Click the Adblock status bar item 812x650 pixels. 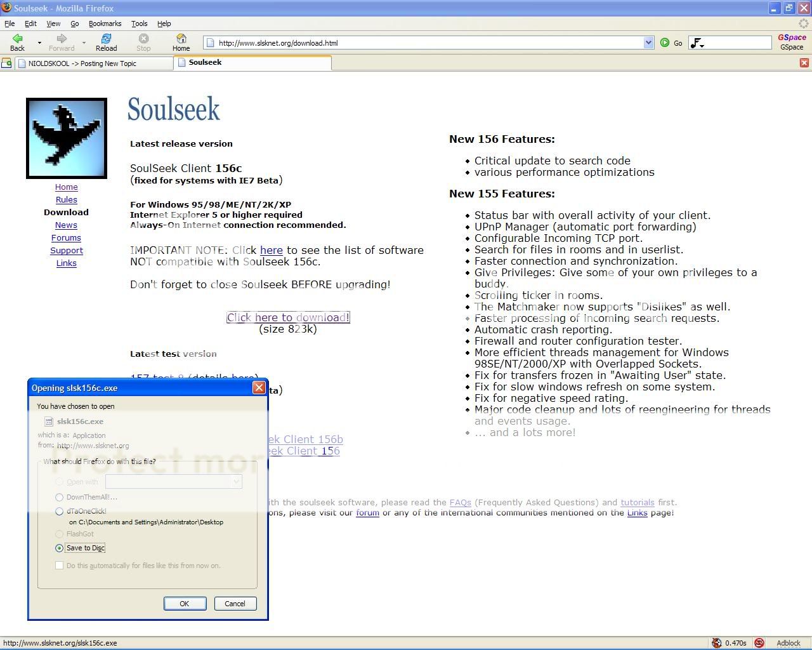[x=788, y=643]
